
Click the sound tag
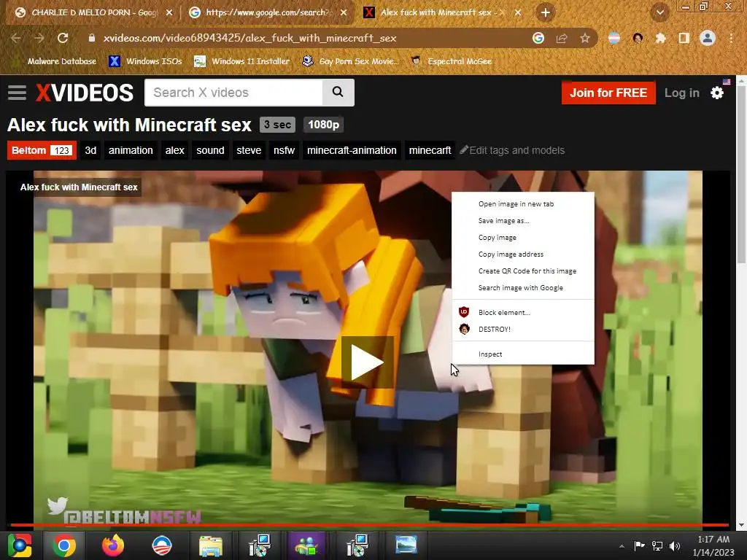click(x=210, y=150)
